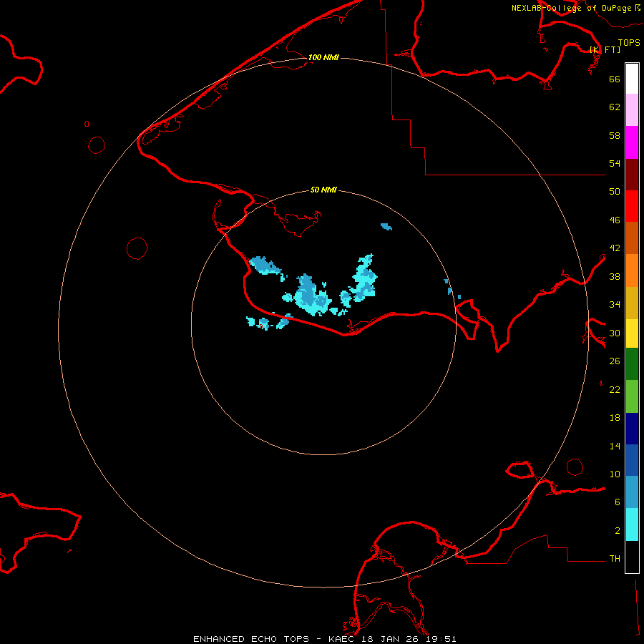Viewport: 644px width, 644px height.
Task: Click the legend value 30
Action: pos(615,333)
